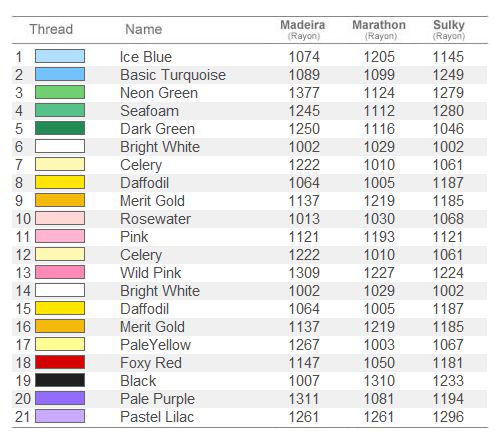The height and width of the screenshot is (438, 500).
Task: Click the Wild Pink thread swatch
Action: click(x=60, y=272)
